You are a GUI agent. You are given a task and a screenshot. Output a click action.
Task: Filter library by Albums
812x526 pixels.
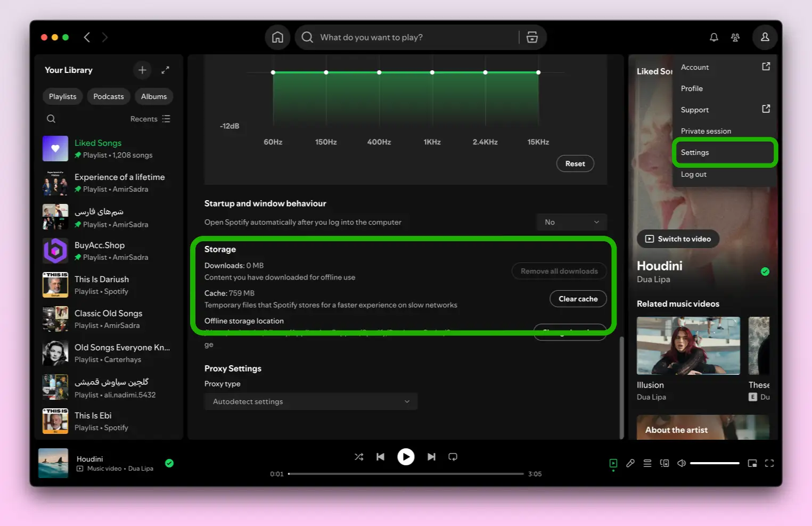154,96
